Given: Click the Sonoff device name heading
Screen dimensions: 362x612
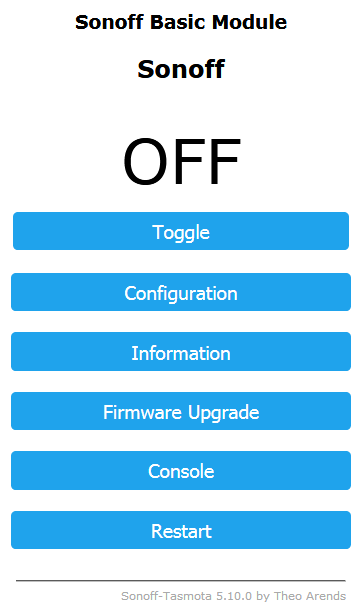Looking at the screenshot, I should (x=181, y=69).
